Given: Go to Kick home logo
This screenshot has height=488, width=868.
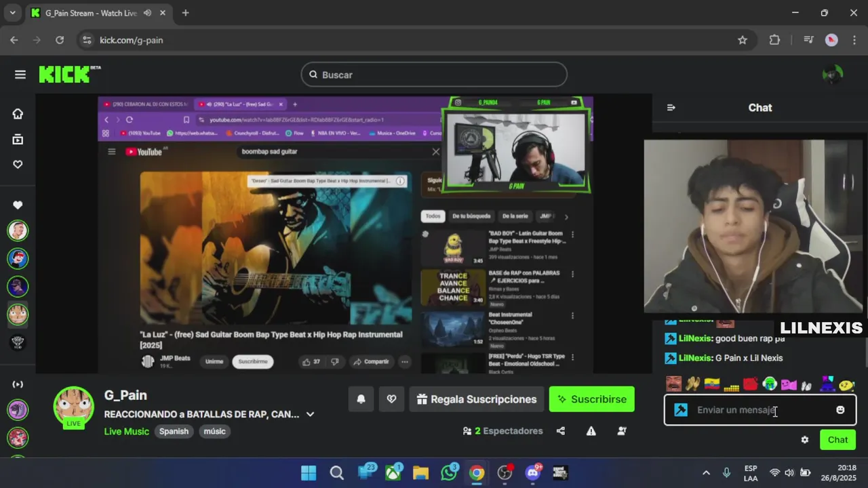Looking at the screenshot, I should click(70, 74).
